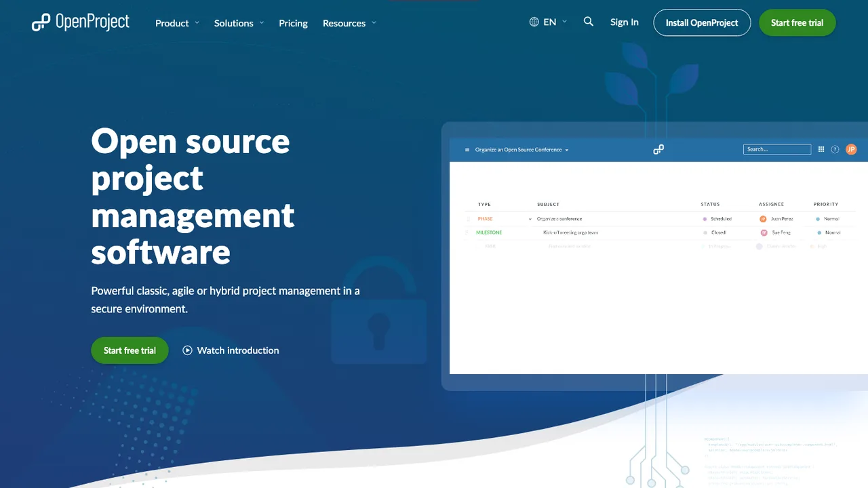Expand the Resources dropdown chevron
The image size is (868, 488).
[374, 22]
